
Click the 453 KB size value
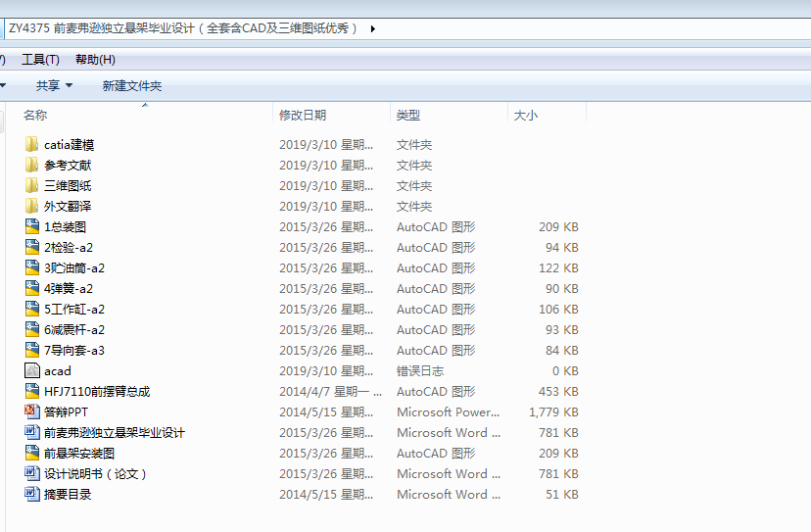[x=558, y=391]
